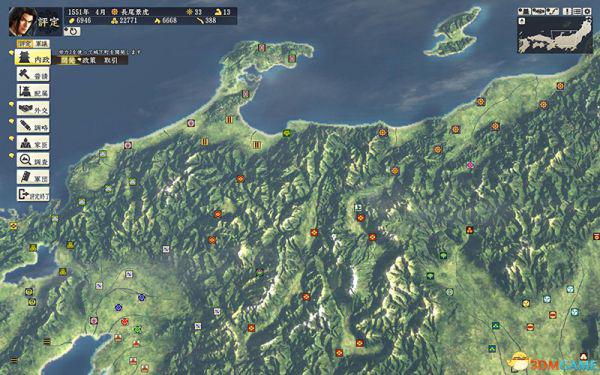
Task: Open the 外交 diplomacy handshake command
Action: pos(33,109)
